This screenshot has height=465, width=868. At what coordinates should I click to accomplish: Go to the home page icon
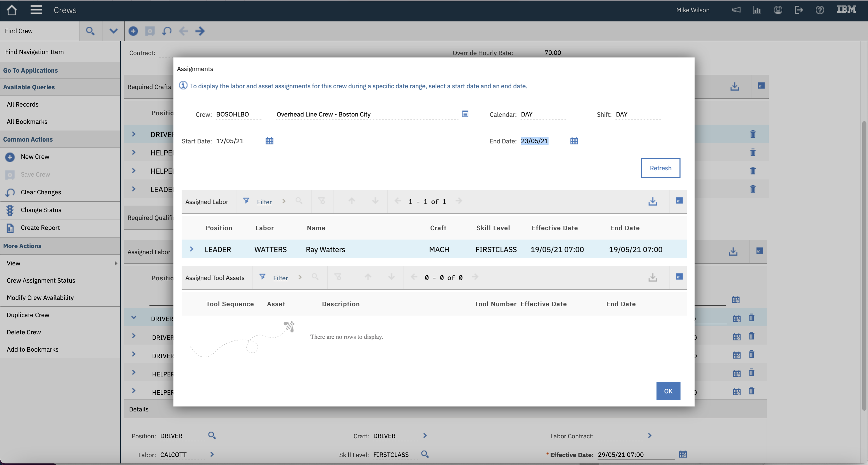12,10
